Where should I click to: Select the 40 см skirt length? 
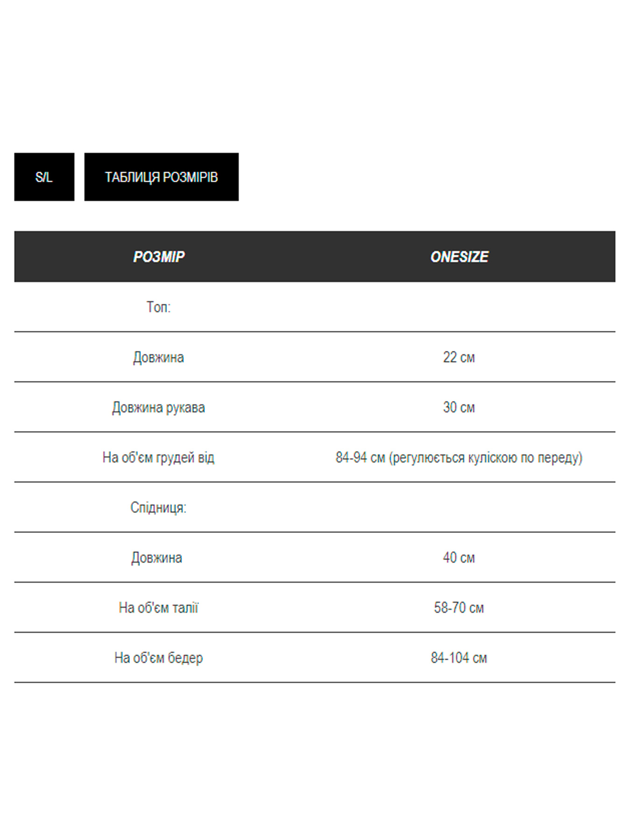459,558
